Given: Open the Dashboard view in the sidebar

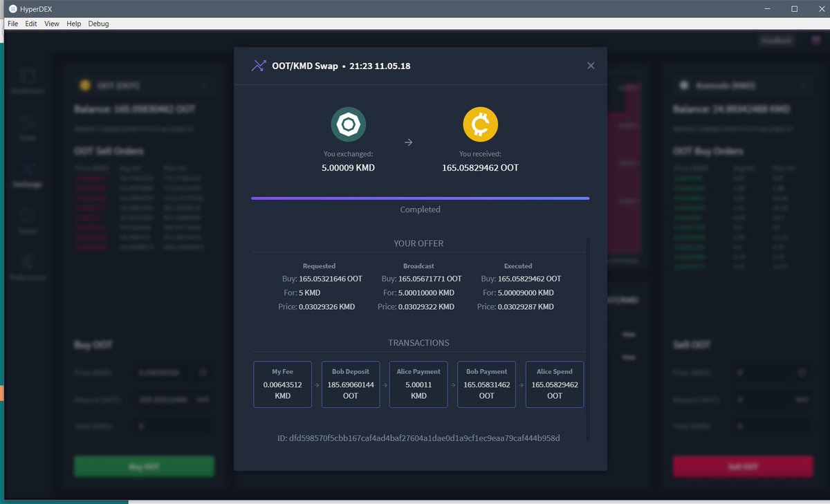Looking at the screenshot, I should pos(28,81).
